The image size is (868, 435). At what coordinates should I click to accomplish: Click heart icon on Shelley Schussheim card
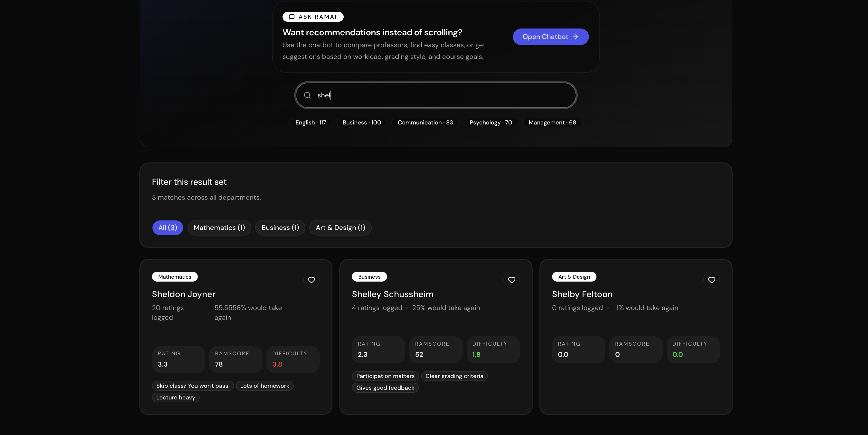(x=511, y=280)
